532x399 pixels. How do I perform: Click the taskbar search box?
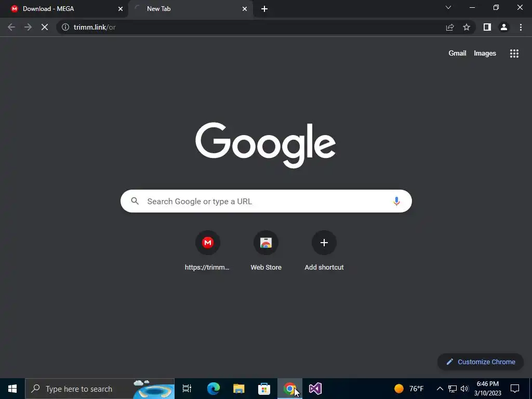pos(100,389)
